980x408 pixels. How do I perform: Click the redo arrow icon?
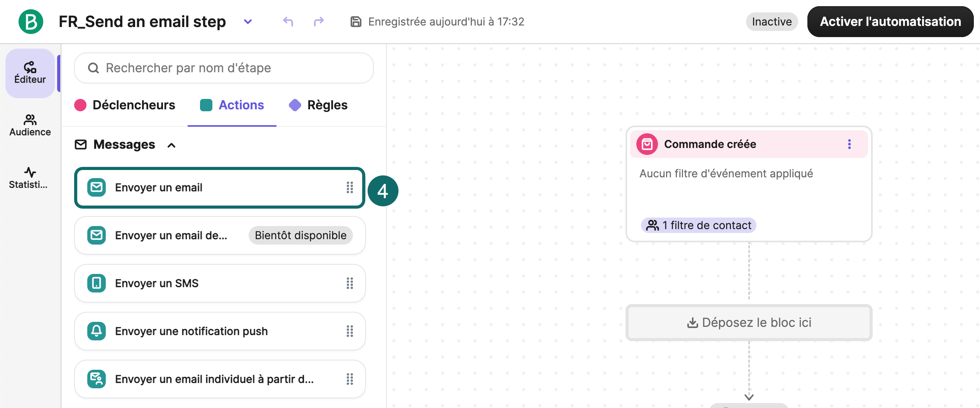click(x=319, y=22)
